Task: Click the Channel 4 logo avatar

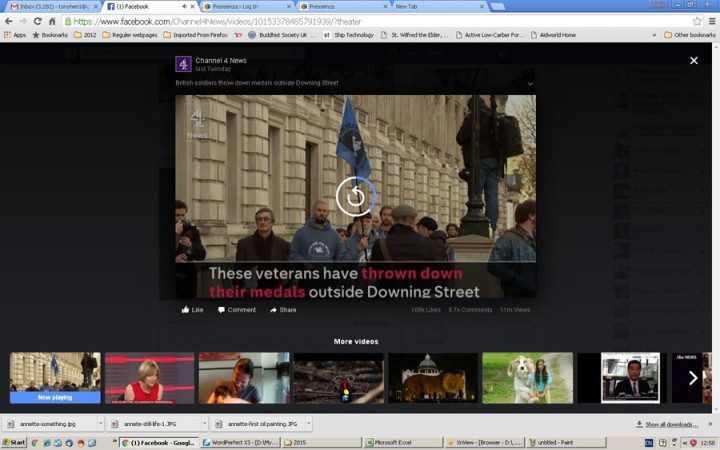Action: pos(183,63)
